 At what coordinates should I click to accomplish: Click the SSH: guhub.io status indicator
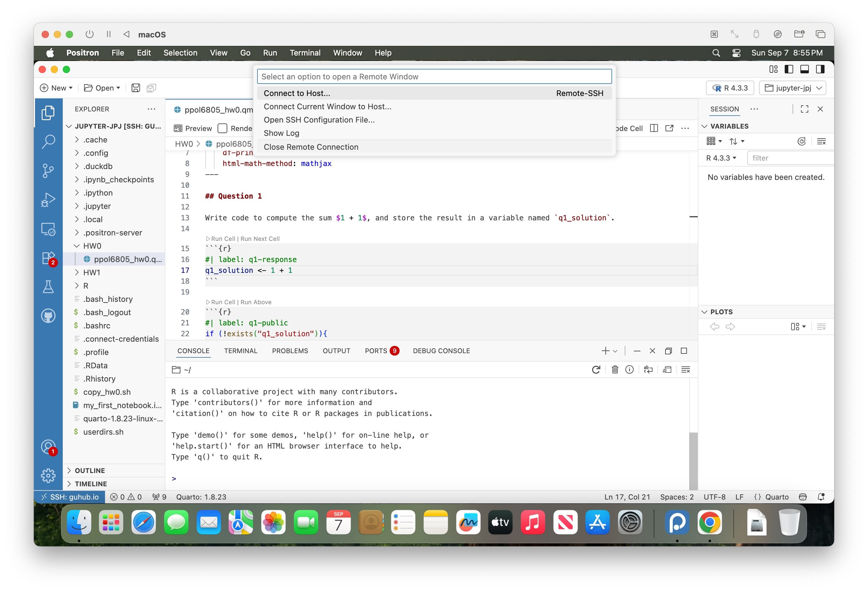69,497
